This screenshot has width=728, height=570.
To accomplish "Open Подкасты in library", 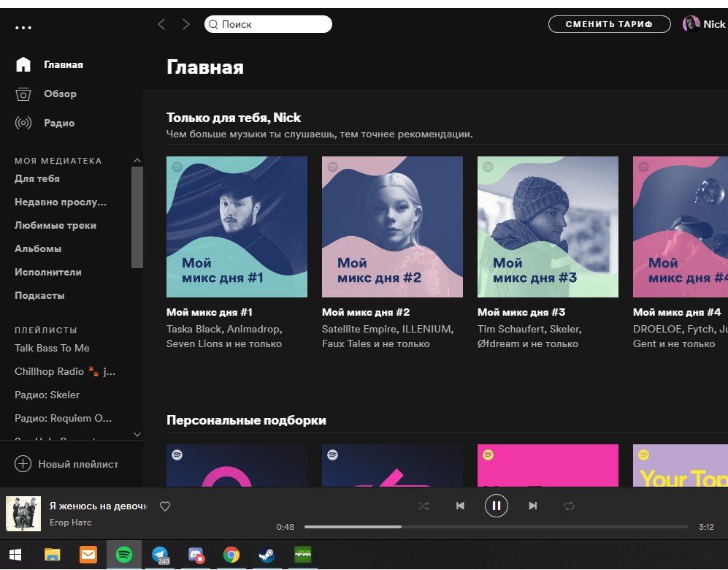I will pyautogui.click(x=39, y=295).
